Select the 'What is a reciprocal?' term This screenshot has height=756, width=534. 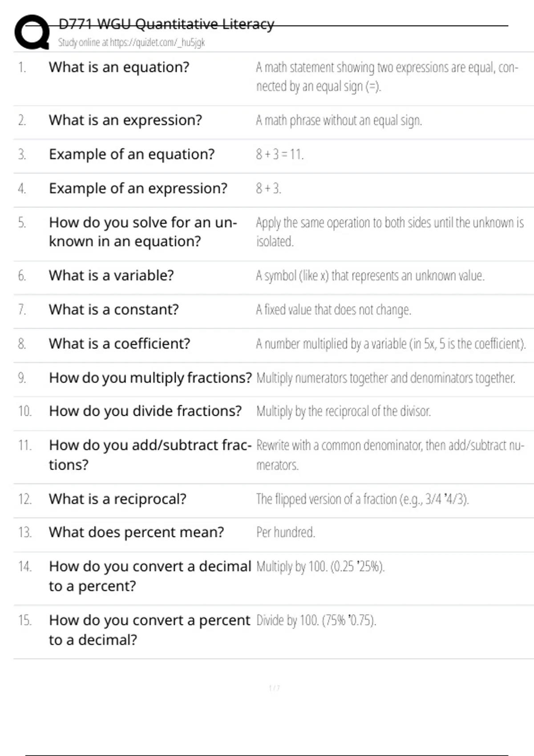coord(117,499)
